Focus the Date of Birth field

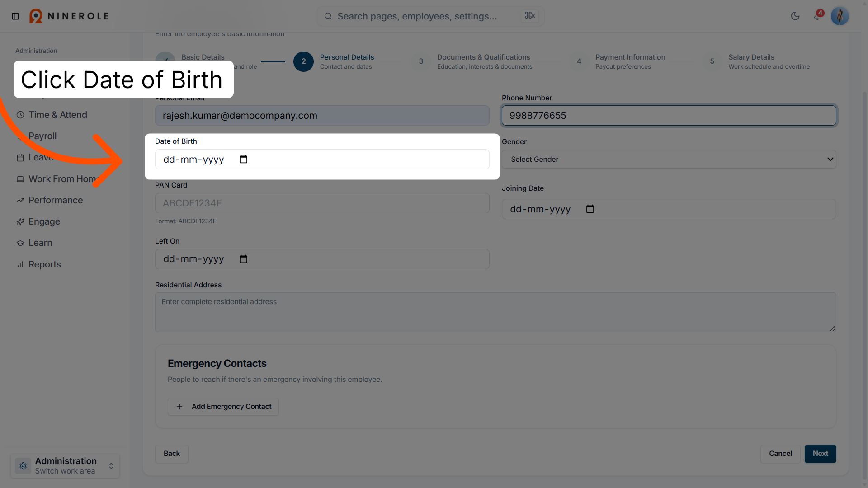click(x=322, y=159)
